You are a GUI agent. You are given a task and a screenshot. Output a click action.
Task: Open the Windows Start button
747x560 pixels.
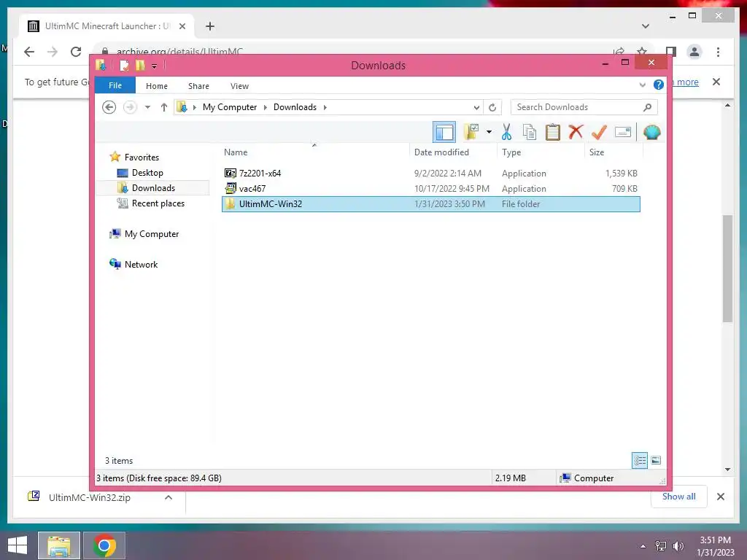point(18,545)
